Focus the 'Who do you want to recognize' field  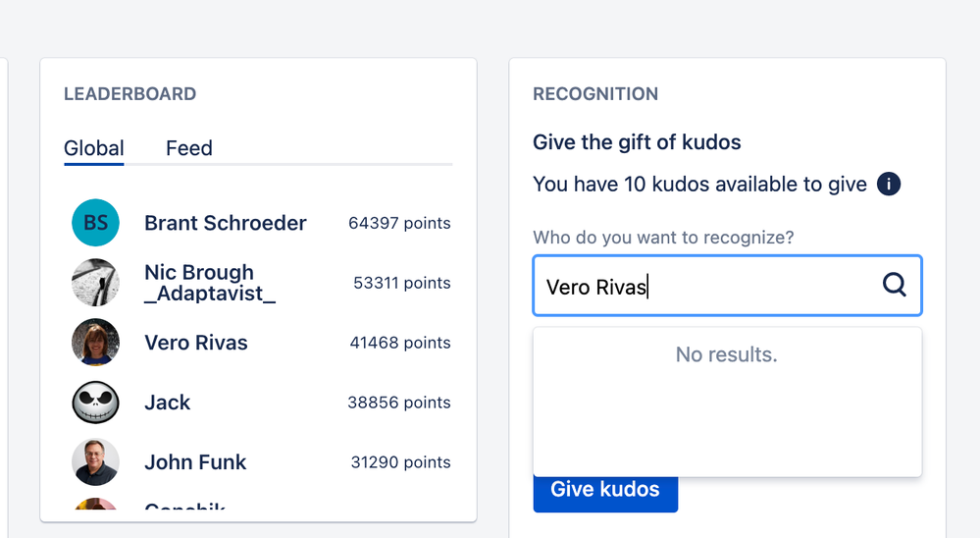coord(728,286)
